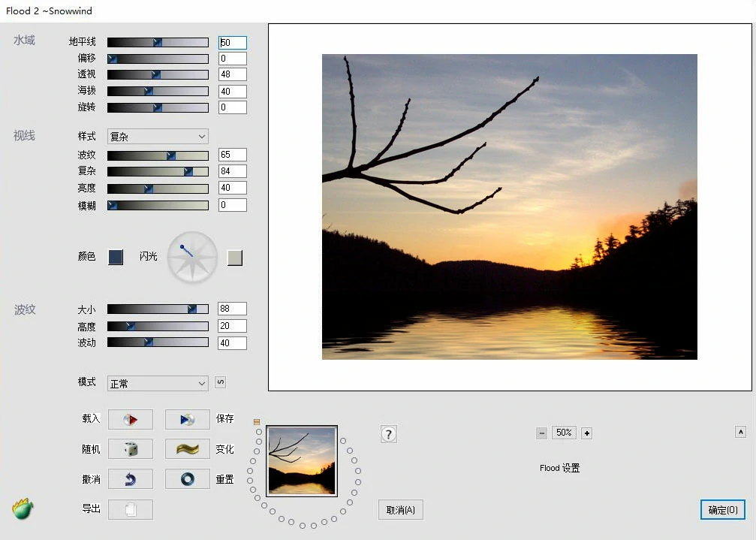Open the 模式 blend mode dropdown showing 正常
This screenshot has width=756, height=540.
(x=158, y=383)
